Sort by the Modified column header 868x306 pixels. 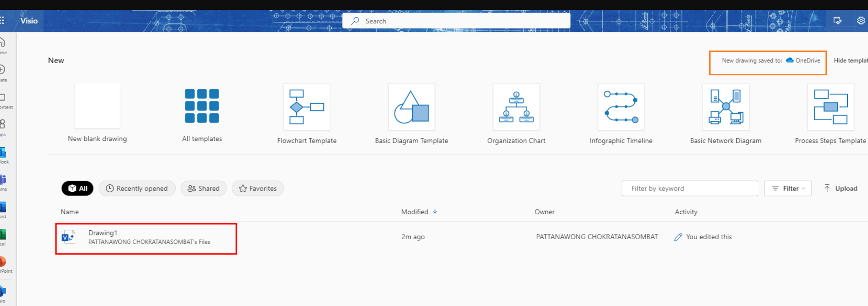(x=414, y=212)
